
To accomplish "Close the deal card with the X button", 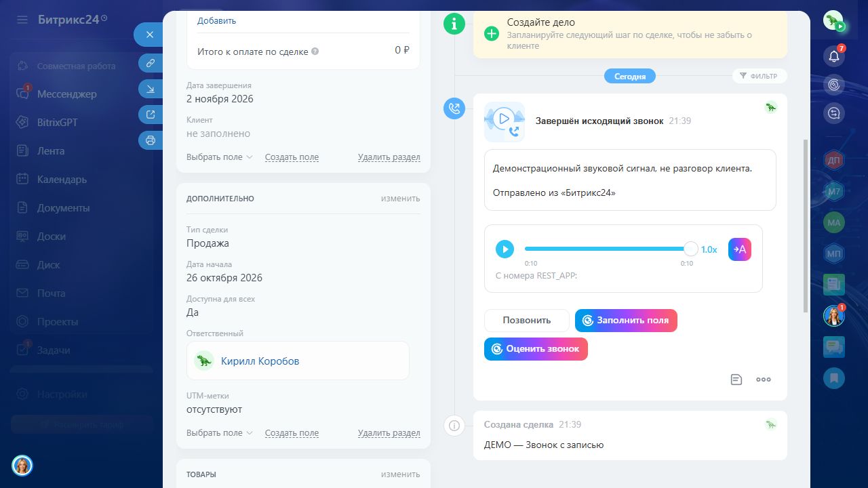I will pos(150,35).
